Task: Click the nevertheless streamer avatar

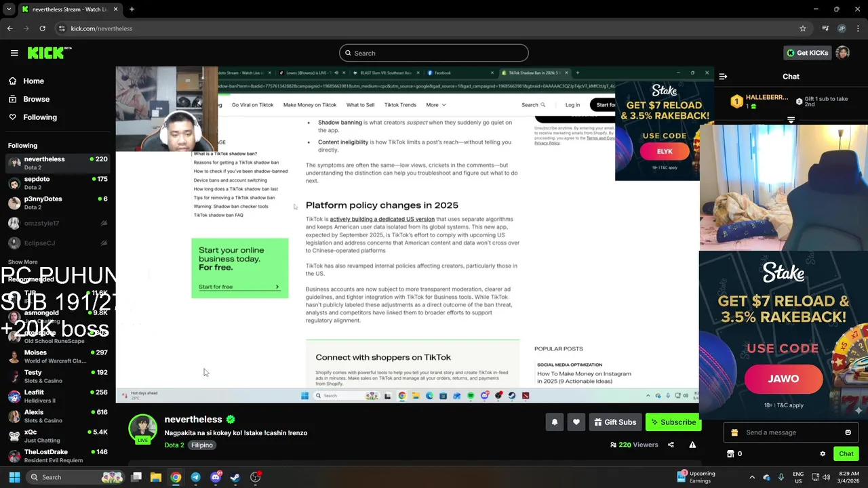Action: [142, 428]
